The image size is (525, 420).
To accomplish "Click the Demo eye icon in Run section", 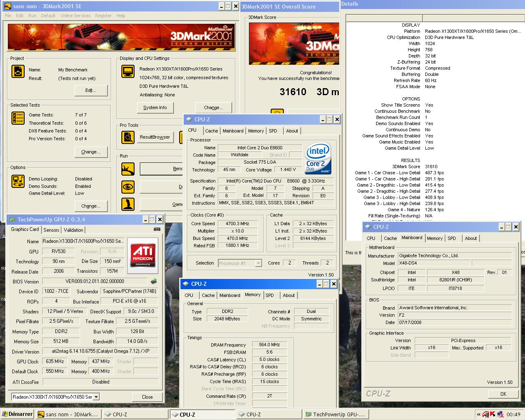I will pos(128,187).
